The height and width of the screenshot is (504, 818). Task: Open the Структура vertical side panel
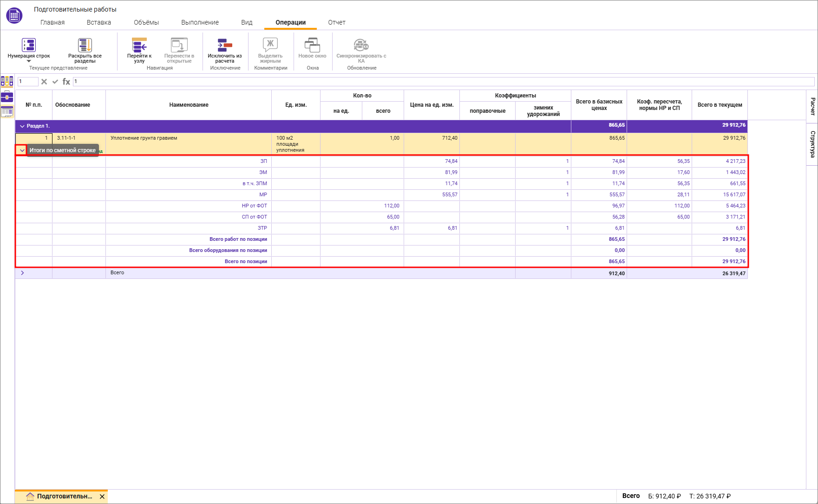coord(812,144)
